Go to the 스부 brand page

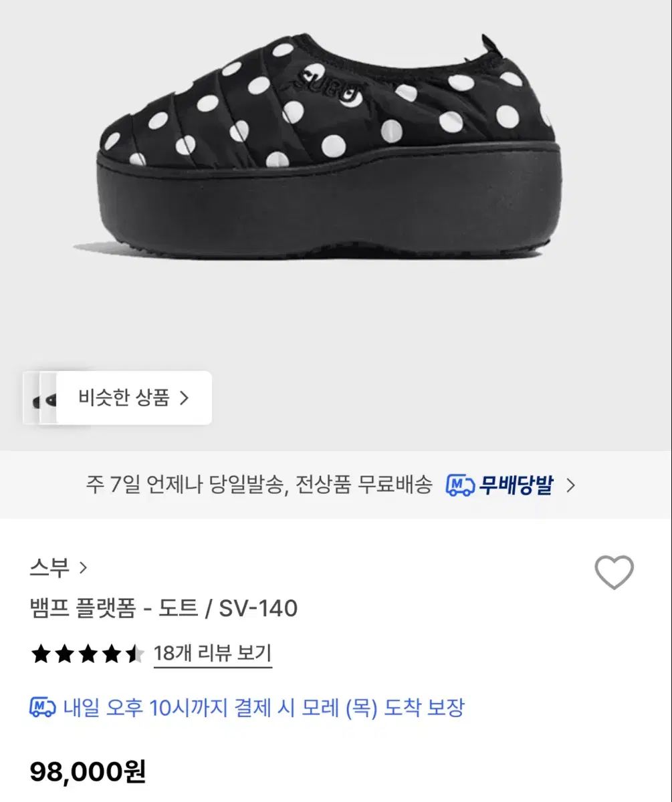click(49, 568)
